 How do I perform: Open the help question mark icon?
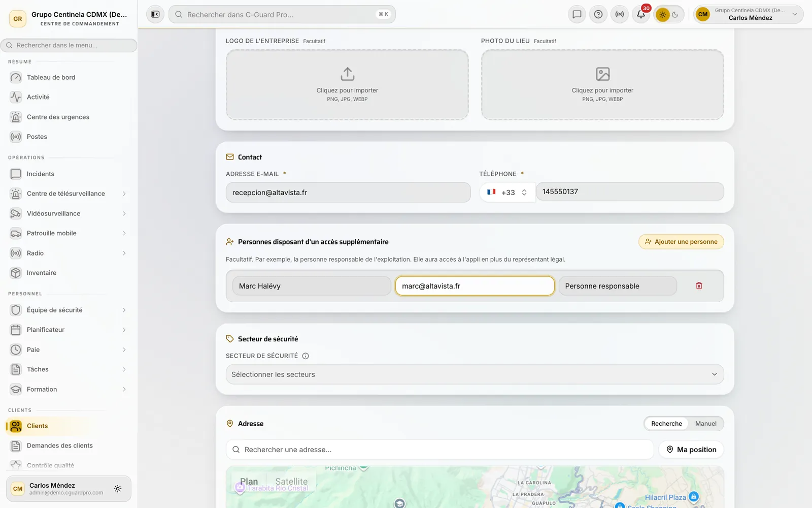[x=598, y=14]
